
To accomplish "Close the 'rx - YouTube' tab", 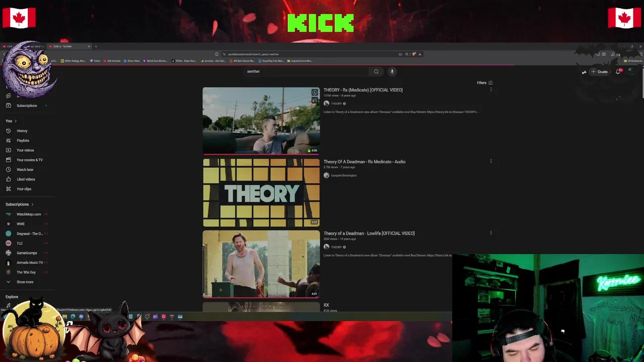I will [89, 46].
